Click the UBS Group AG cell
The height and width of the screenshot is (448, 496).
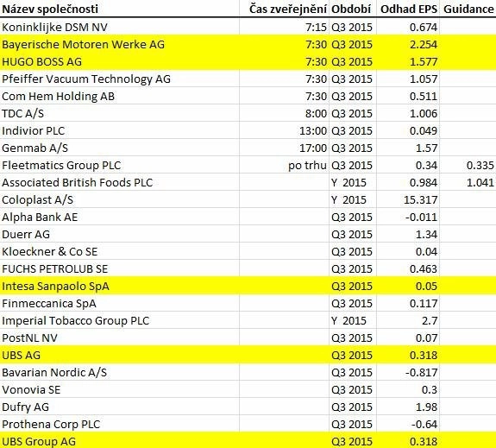coord(120,441)
